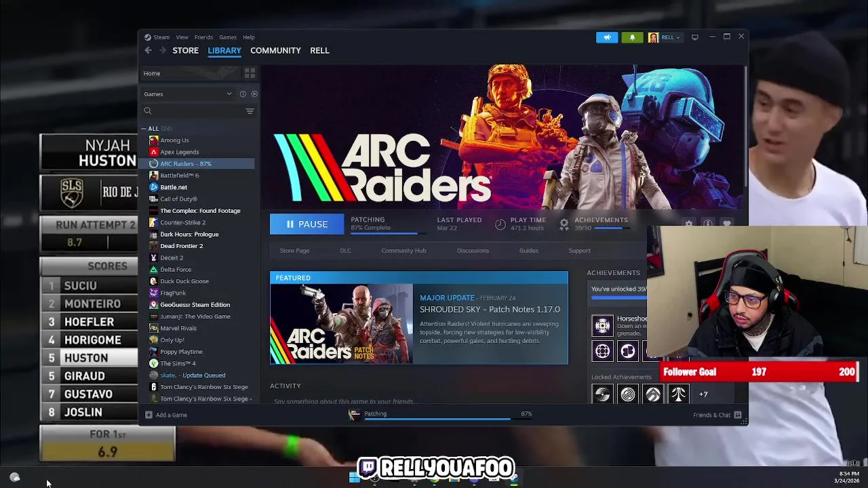868x488 pixels.
Task: Go back with the left navigation arrow
Action: [148, 50]
